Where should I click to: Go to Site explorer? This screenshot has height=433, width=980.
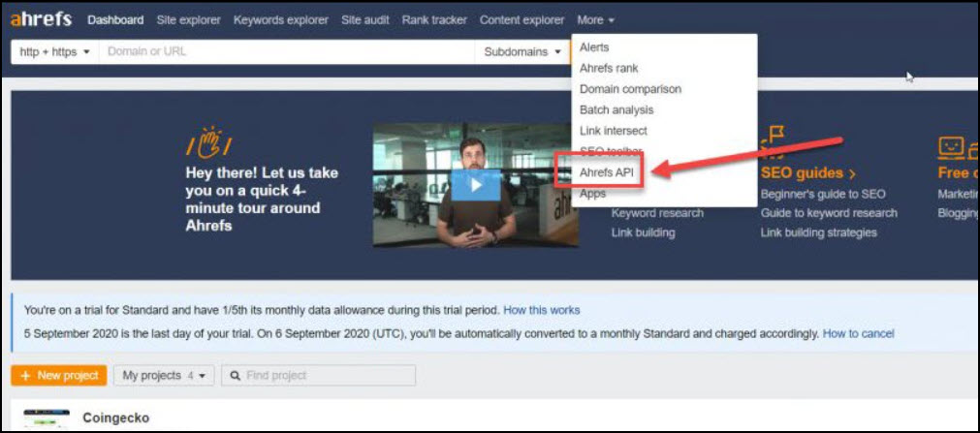(188, 19)
